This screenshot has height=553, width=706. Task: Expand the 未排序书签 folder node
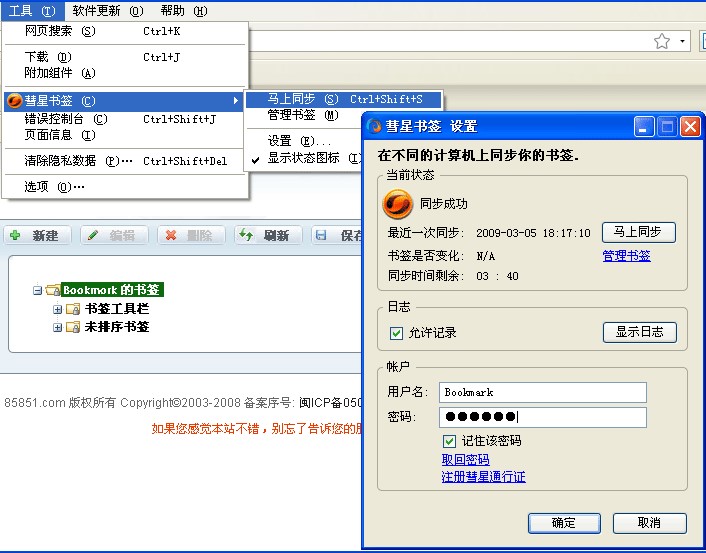57,327
